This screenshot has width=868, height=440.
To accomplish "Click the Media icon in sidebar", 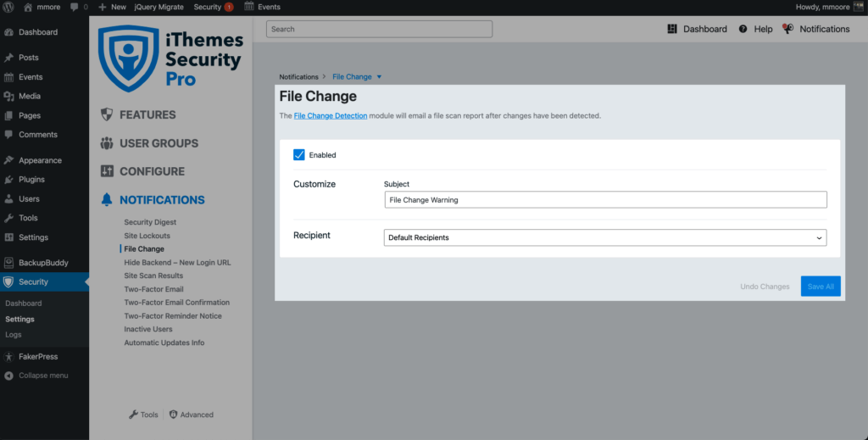I will pos(8,97).
